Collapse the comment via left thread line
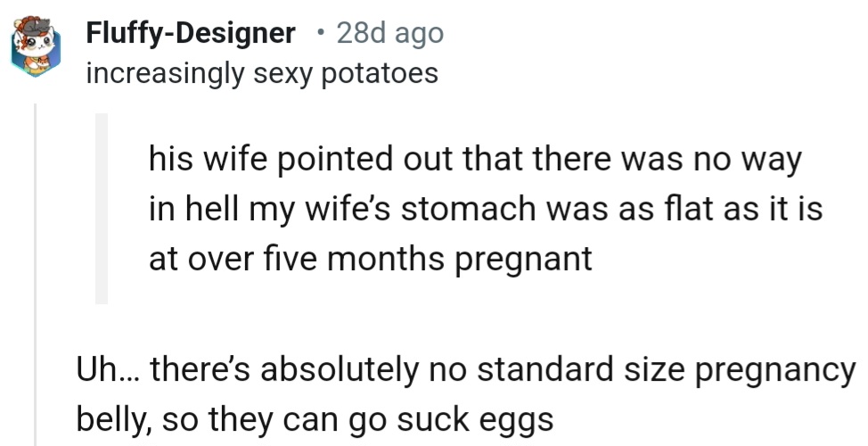 pyautogui.click(x=37, y=268)
